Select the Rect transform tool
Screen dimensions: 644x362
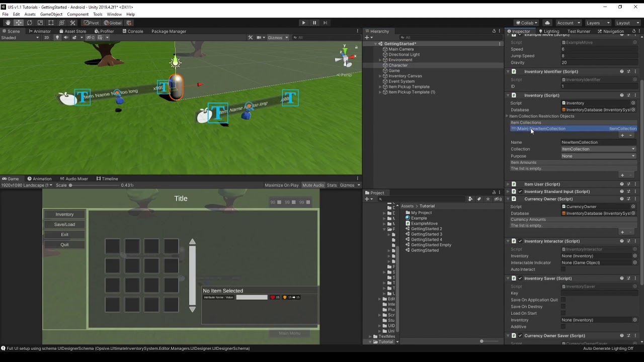(x=51, y=23)
